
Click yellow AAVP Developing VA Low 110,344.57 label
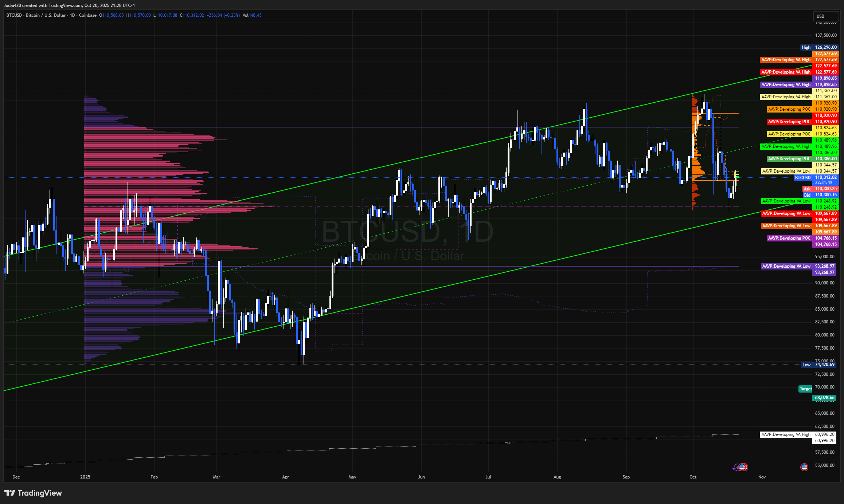[x=786, y=171]
